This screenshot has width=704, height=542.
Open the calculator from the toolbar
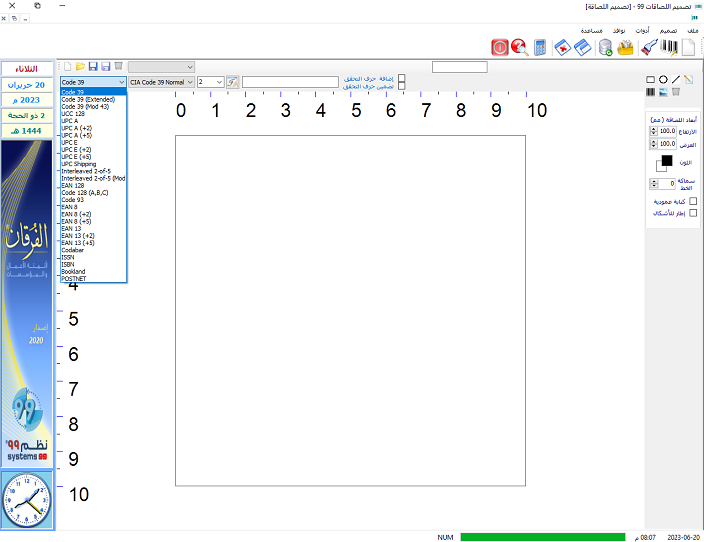540,47
